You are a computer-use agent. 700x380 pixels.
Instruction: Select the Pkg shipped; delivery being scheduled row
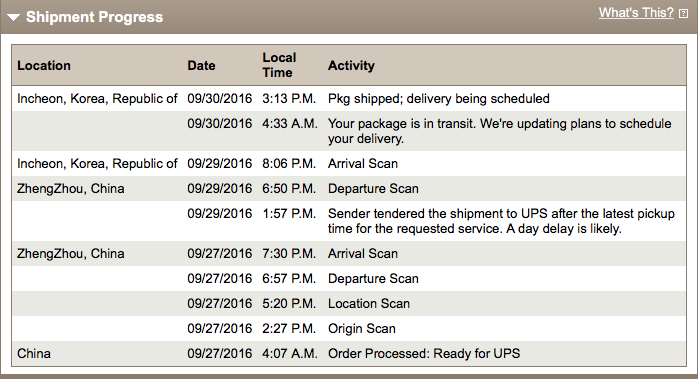(x=349, y=99)
